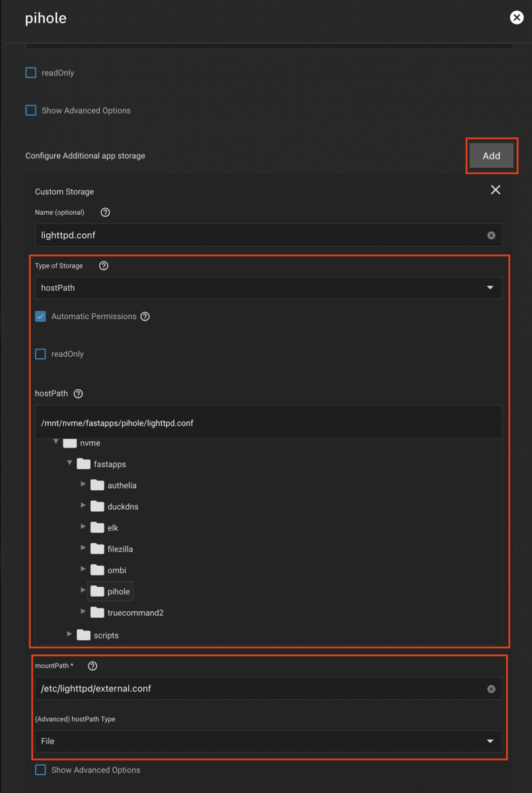Select the 'truecommand2' tree label
This screenshot has width=532, height=793.
click(135, 613)
